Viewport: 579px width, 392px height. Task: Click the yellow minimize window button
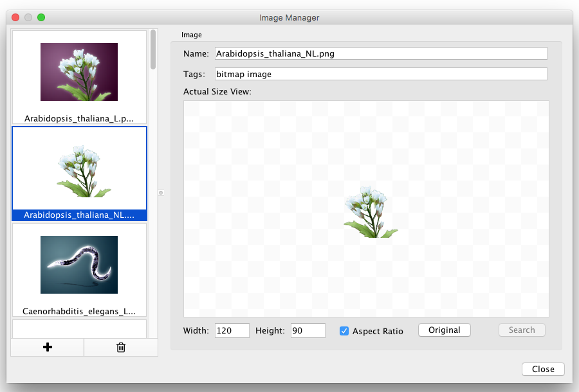[28, 17]
